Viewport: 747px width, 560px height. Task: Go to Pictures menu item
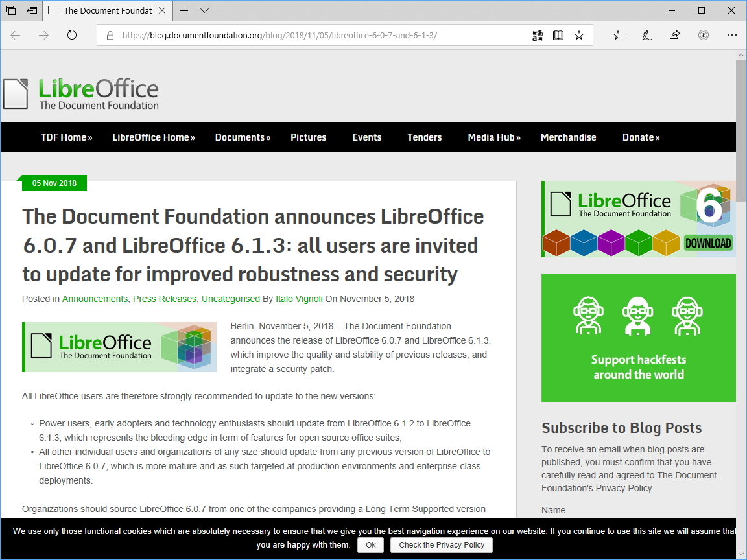point(308,137)
